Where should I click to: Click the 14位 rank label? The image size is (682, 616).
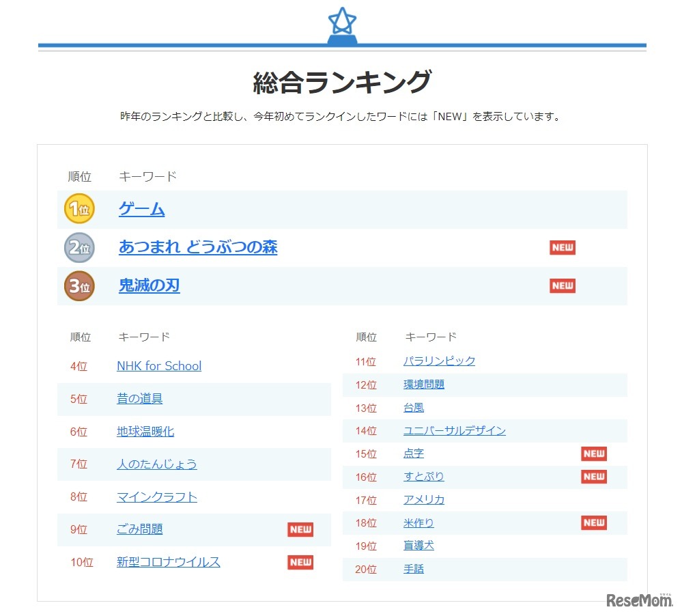click(366, 431)
